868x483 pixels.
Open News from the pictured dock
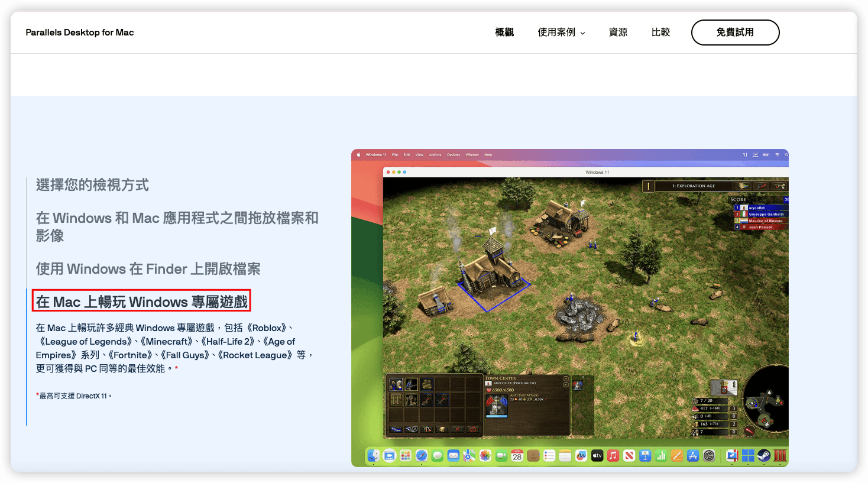[629, 456]
